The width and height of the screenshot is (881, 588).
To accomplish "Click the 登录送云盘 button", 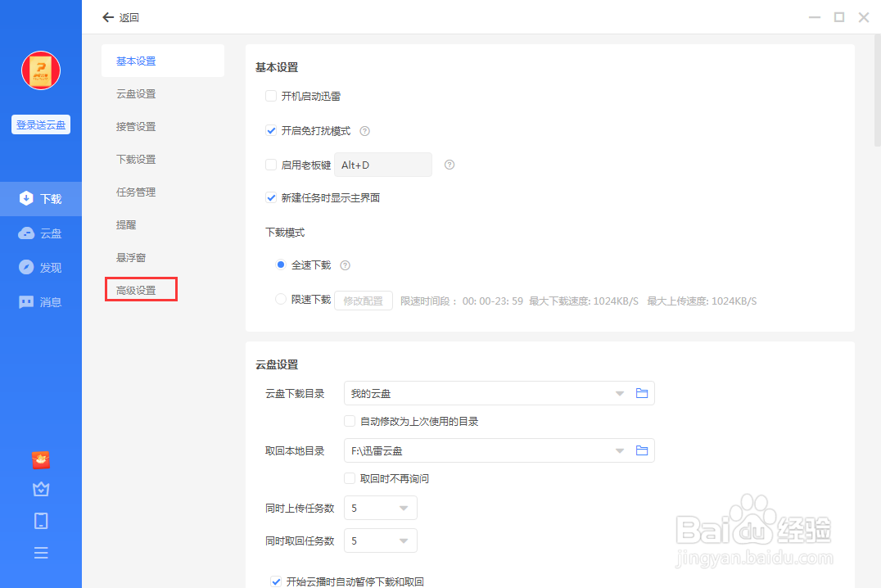I will coord(40,124).
